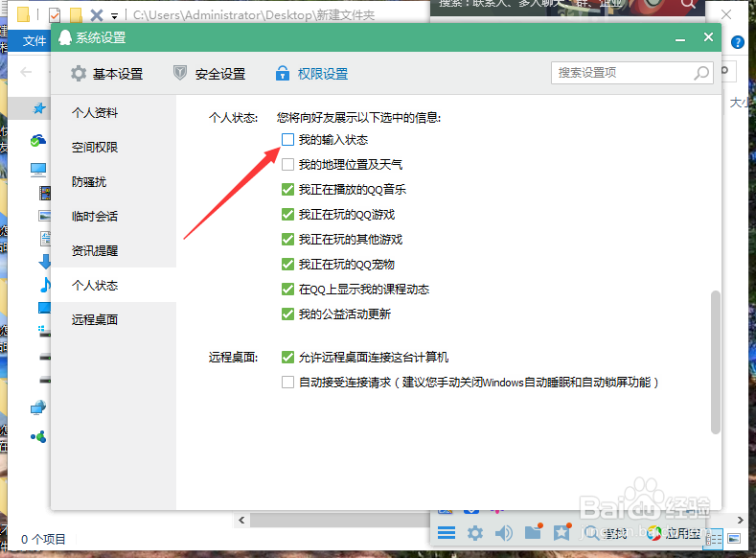
Task: Select 临时会话 in the sidebar
Action: [x=95, y=216]
